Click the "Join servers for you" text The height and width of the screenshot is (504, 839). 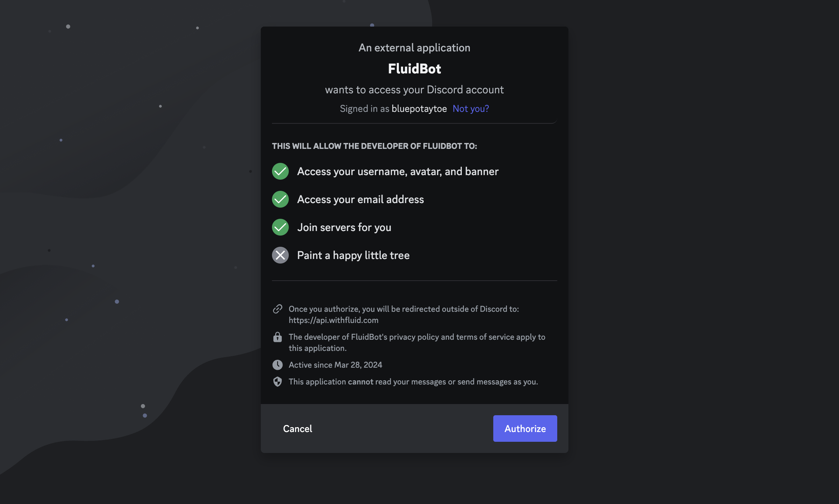click(x=344, y=227)
